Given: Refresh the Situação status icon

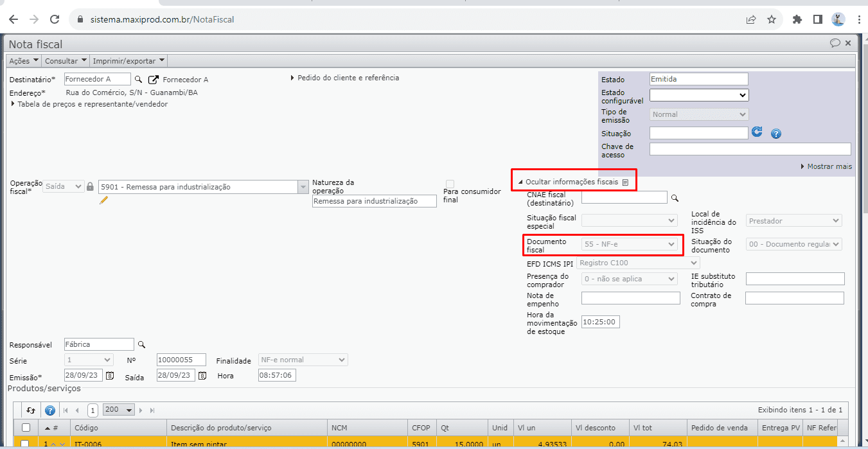Looking at the screenshot, I should [757, 132].
